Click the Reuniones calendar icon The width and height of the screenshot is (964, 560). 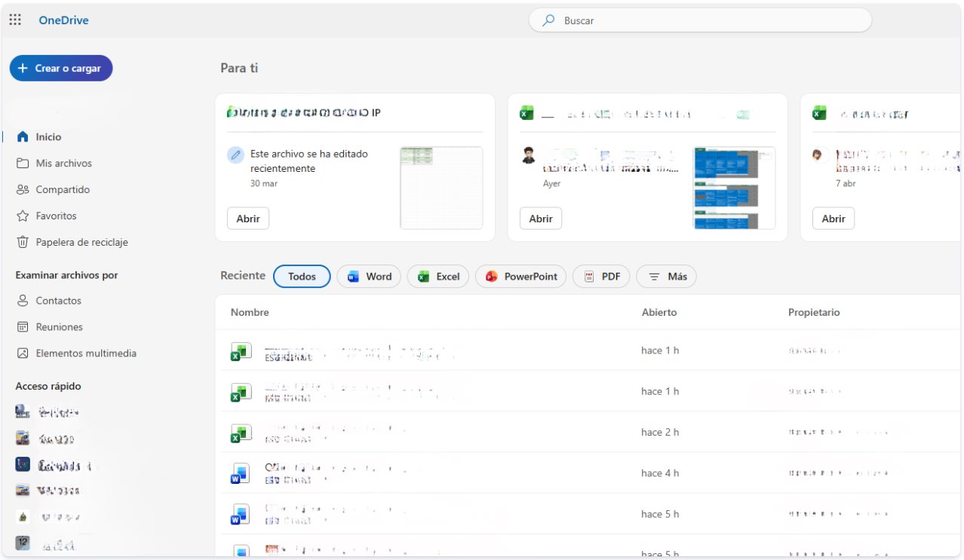coord(23,326)
